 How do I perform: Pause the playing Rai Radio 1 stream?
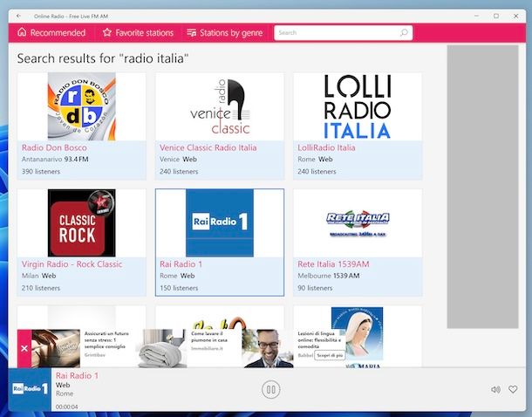click(270, 389)
